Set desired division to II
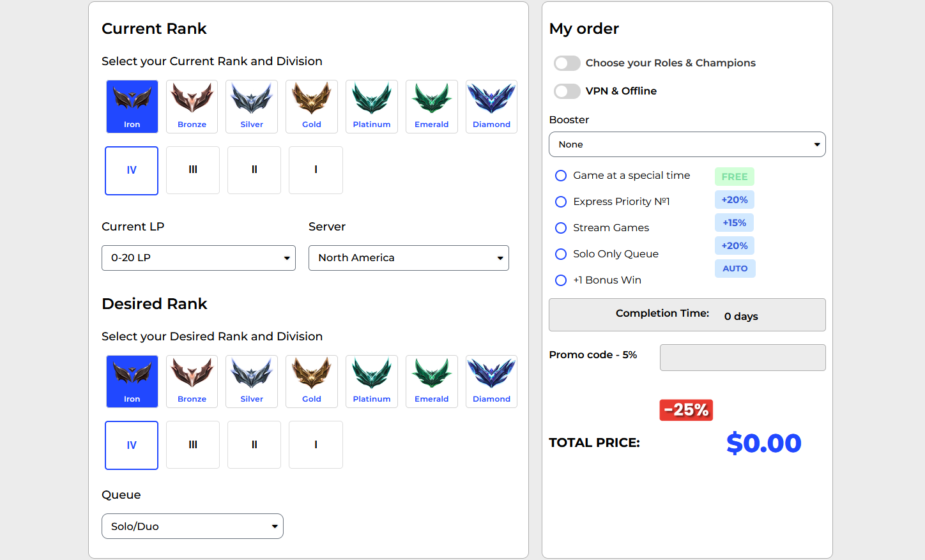The width and height of the screenshot is (925, 560). (254, 444)
